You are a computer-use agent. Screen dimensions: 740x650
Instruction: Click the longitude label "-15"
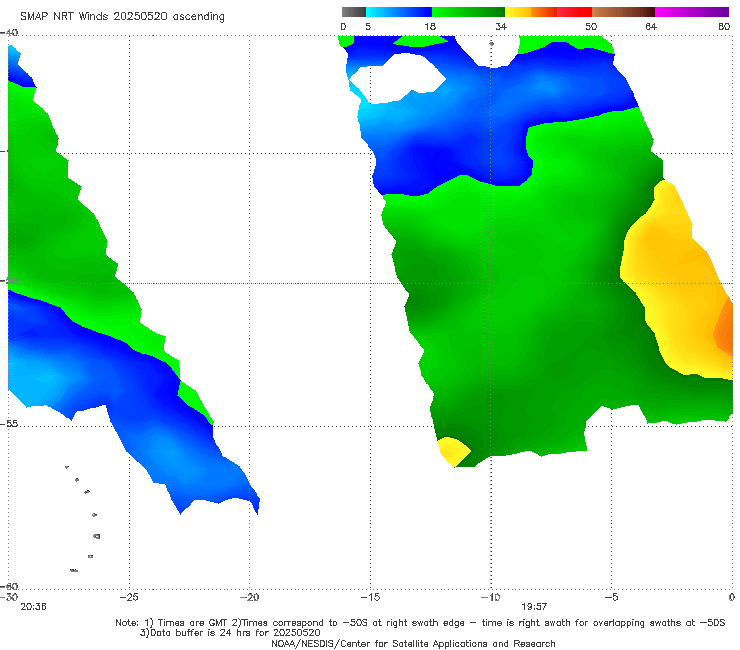click(370, 597)
